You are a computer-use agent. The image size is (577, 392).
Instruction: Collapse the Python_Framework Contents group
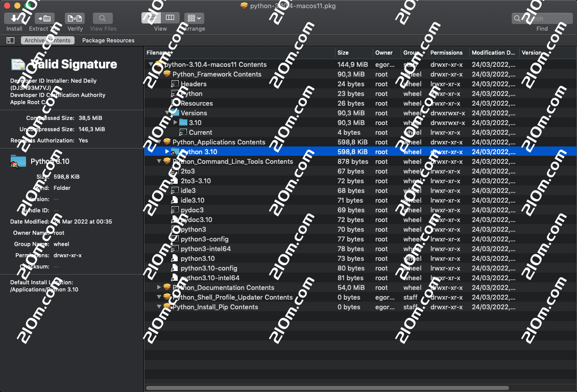(x=159, y=74)
